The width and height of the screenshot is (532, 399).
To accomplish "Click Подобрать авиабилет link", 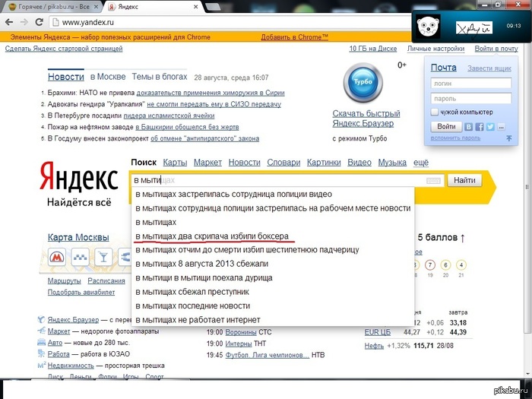I will tap(81, 292).
